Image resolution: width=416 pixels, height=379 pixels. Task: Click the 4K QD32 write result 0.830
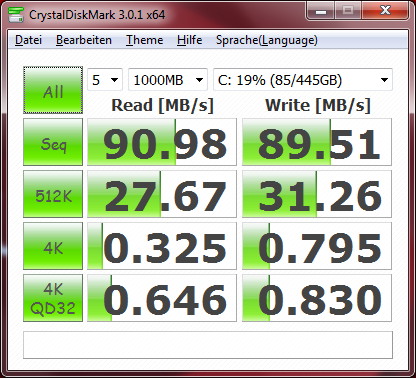click(317, 298)
